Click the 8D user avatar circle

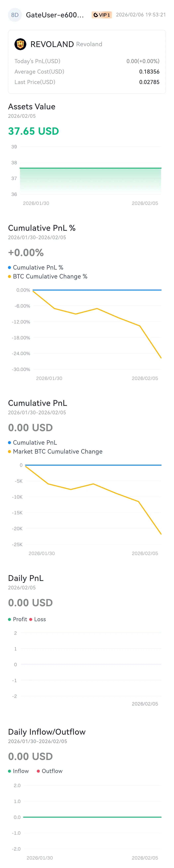(x=15, y=15)
